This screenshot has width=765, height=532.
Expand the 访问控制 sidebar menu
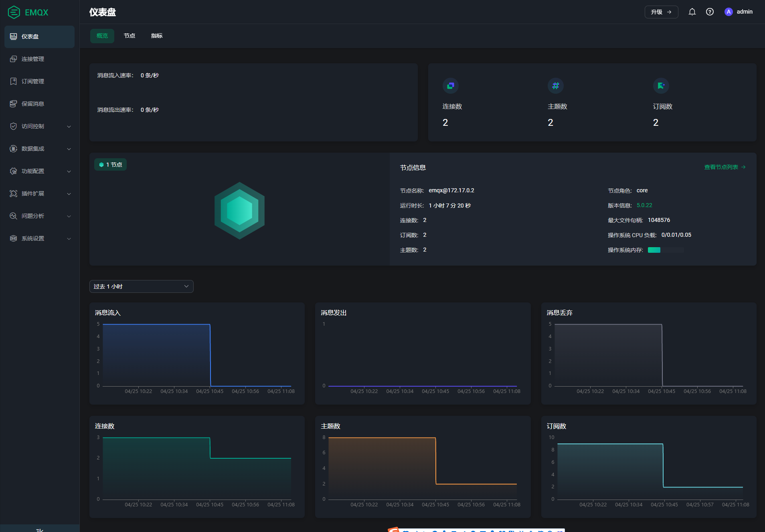(x=39, y=126)
